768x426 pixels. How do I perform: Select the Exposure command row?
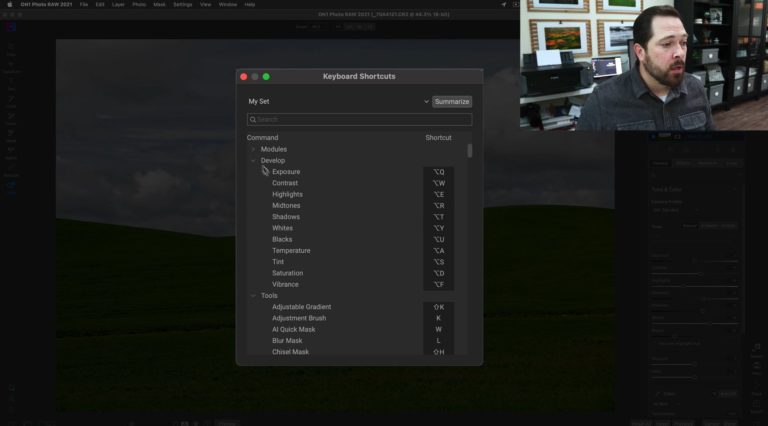286,172
